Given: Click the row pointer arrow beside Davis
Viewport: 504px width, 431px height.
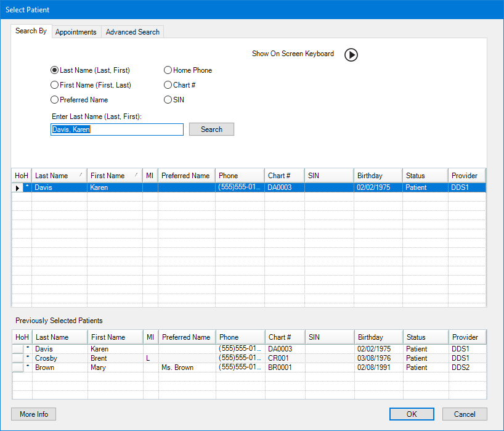Looking at the screenshot, I should (x=17, y=187).
